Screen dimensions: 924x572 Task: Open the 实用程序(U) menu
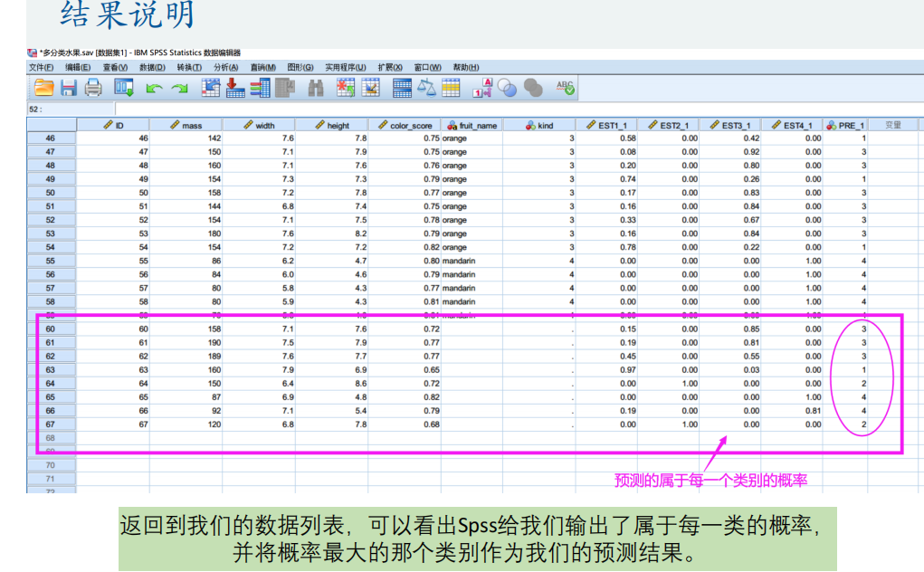(x=346, y=67)
